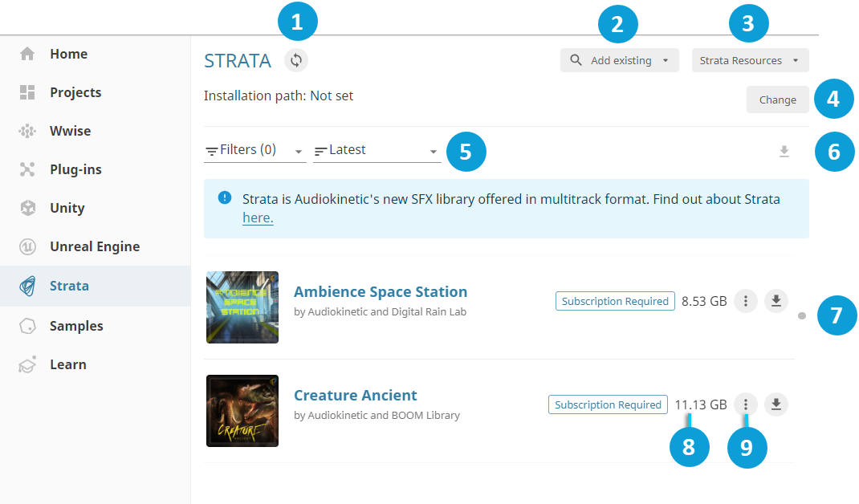859x504 pixels.
Task: Follow the 'here.' link about Strata
Action: (x=258, y=217)
